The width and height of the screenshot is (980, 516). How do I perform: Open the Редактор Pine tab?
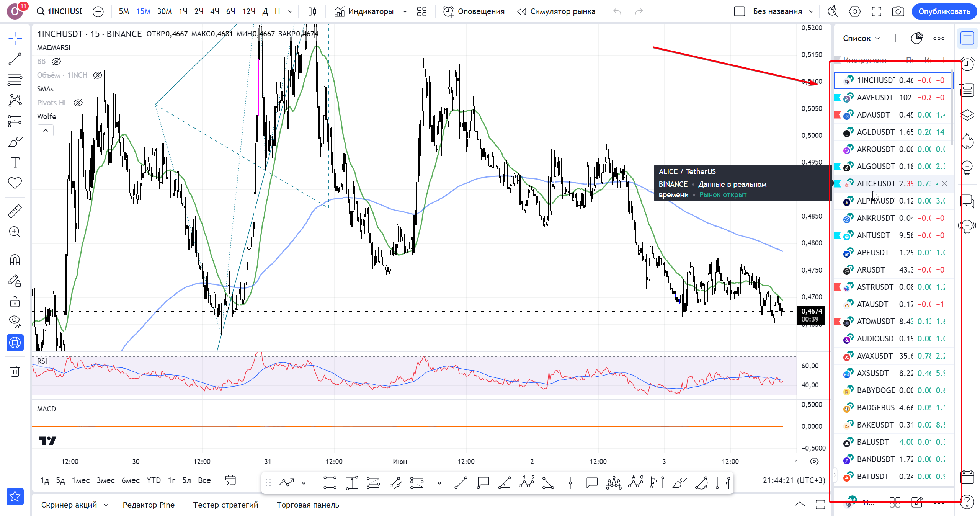click(x=149, y=505)
